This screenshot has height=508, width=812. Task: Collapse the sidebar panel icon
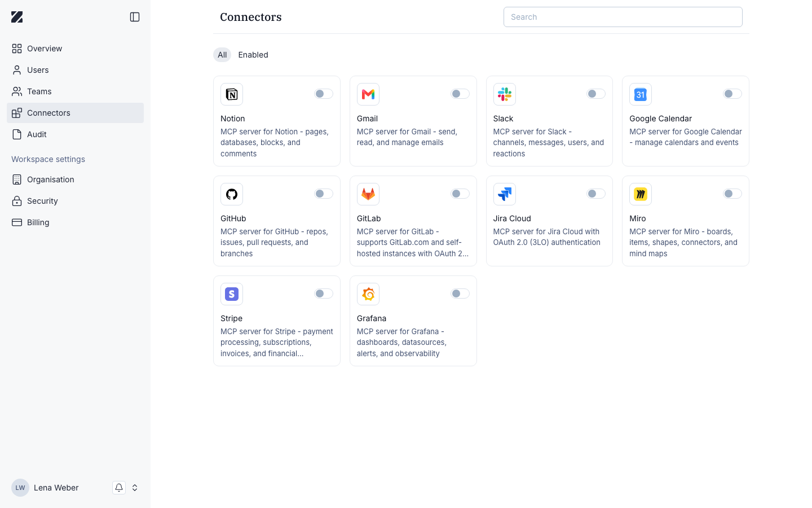[135, 17]
